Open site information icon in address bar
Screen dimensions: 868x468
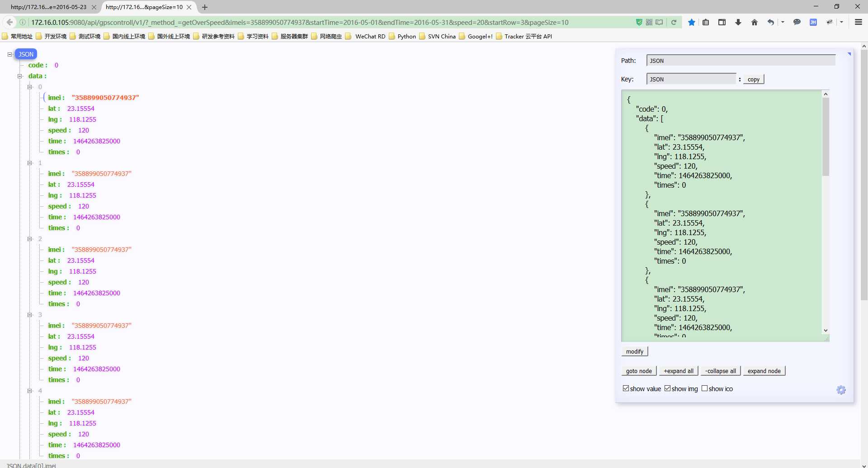coord(23,22)
